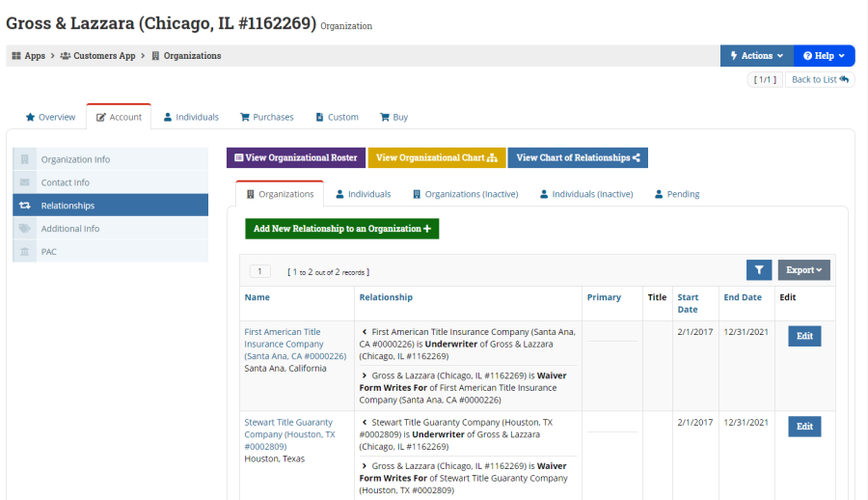The image size is (868, 500).
Task: Switch to the Purchases tab
Action: tap(267, 117)
